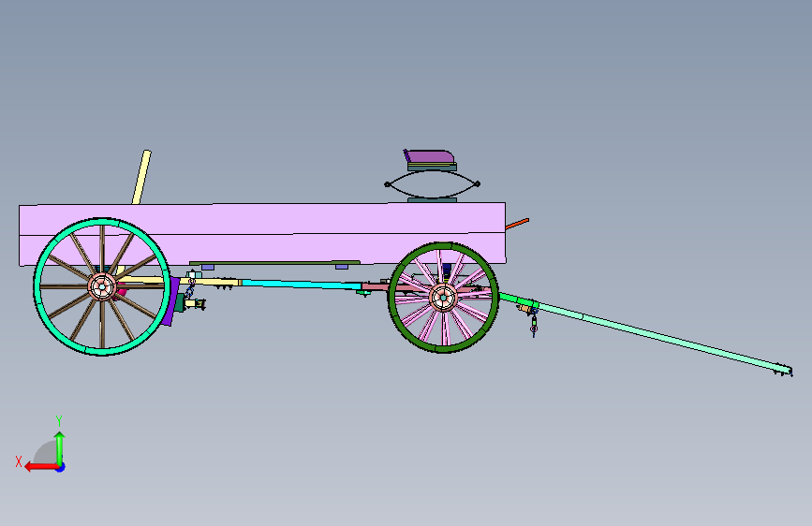Pick the chain hook hanging below the tongue
The height and width of the screenshot is (526, 812).
click(534, 323)
